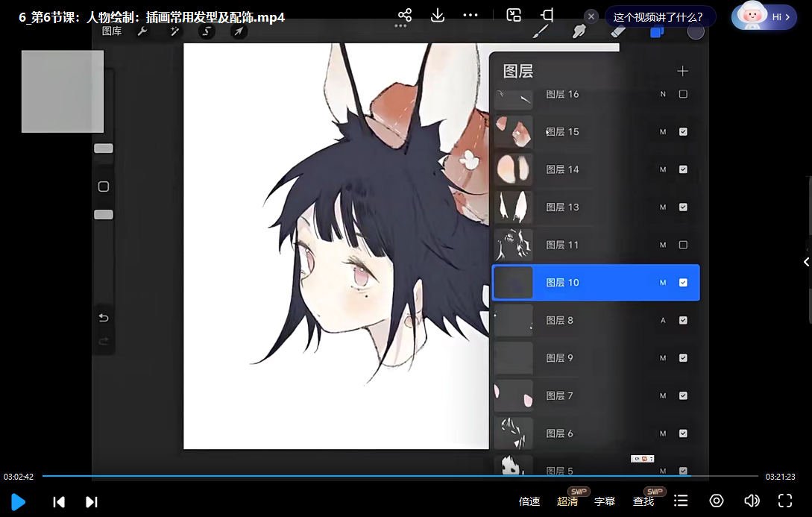Open the Actions wrench menu
This screenshot has height=517, width=812.
pyautogui.click(x=143, y=32)
